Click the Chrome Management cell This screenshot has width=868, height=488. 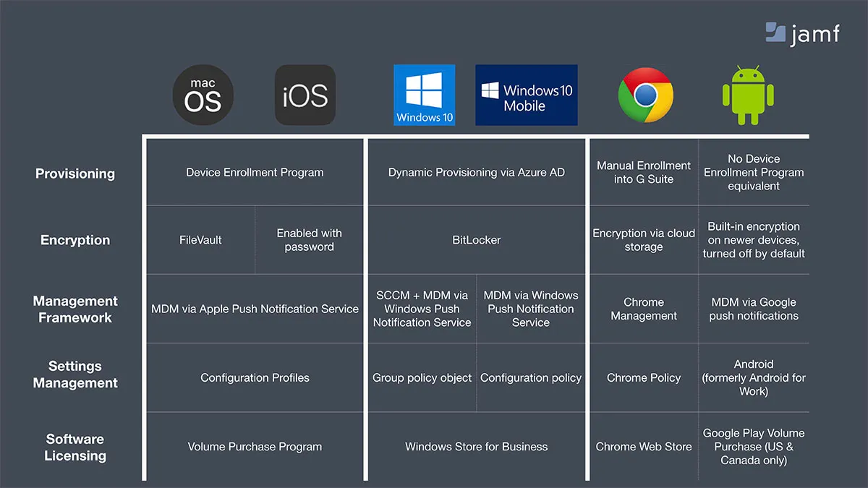click(x=644, y=309)
